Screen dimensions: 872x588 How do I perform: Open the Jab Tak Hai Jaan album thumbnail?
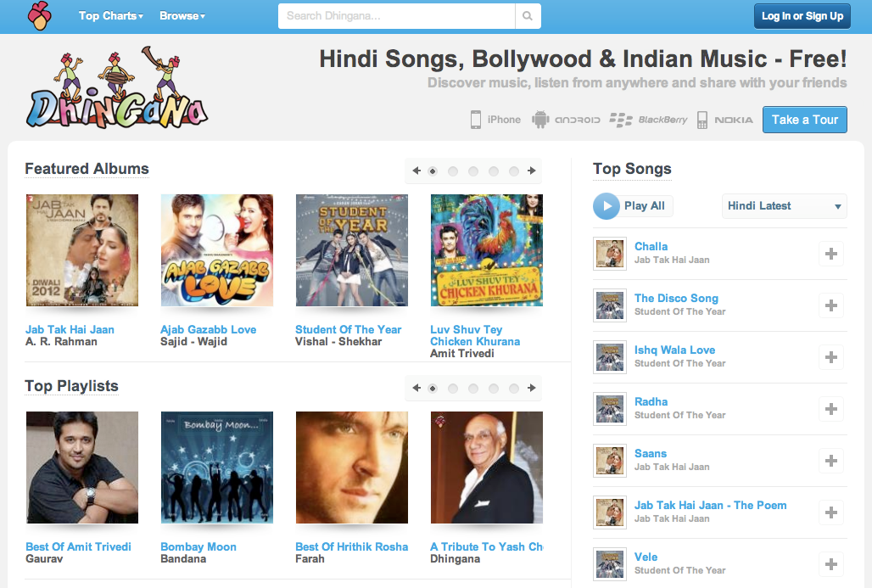click(82, 250)
